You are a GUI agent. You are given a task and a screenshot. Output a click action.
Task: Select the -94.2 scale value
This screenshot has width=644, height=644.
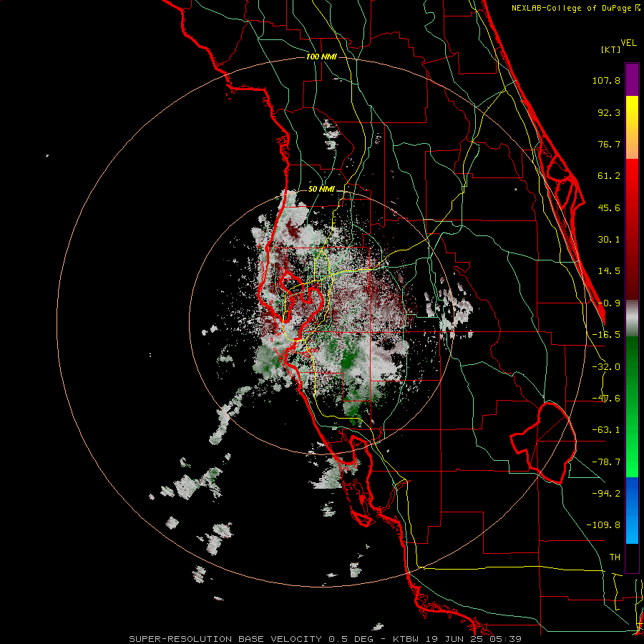[x=606, y=493]
